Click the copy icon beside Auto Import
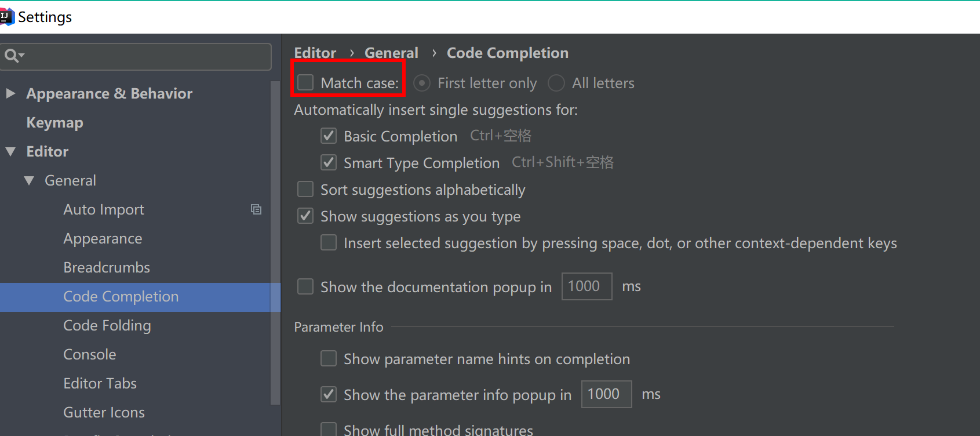This screenshot has width=980, height=436. pyautogui.click(x=256, y=209)
